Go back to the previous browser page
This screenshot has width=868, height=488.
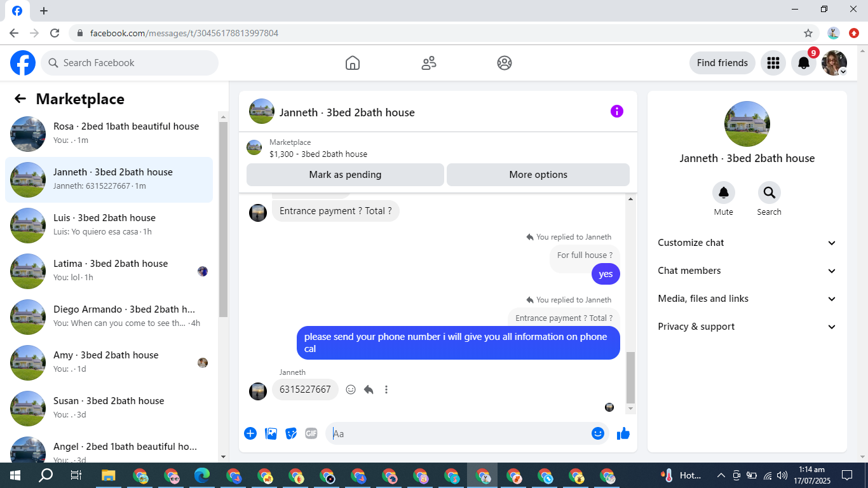[14, 33]
